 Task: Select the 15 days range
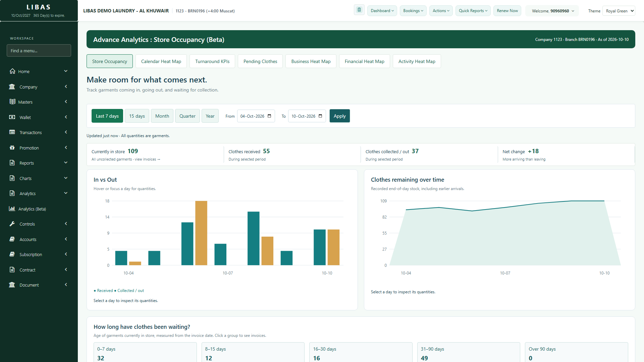[x=137, y=116]
